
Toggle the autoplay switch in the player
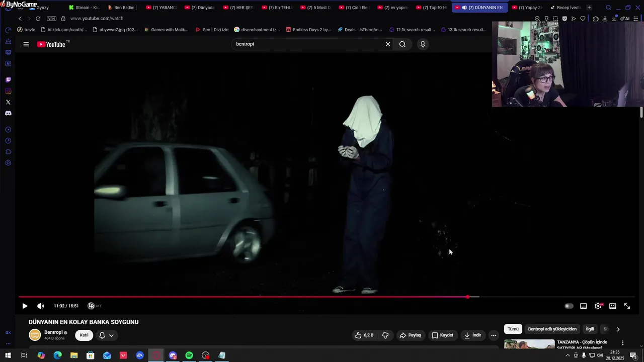569,306
